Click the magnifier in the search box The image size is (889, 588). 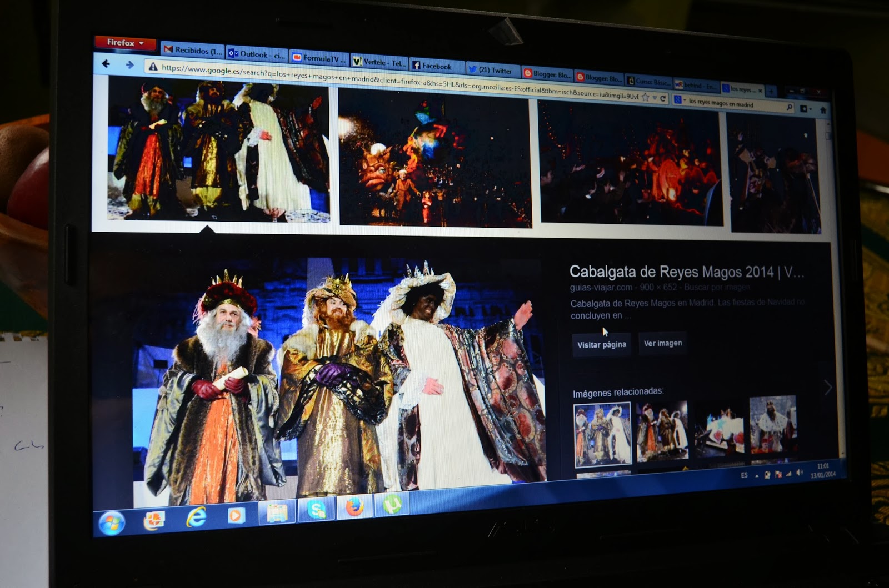(789, 107)
